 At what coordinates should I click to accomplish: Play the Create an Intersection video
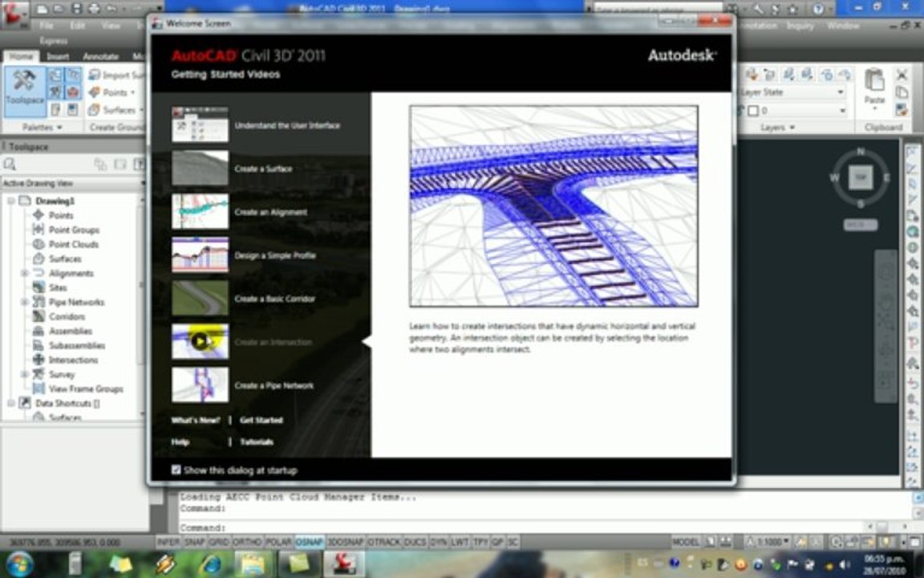[200, 341]
